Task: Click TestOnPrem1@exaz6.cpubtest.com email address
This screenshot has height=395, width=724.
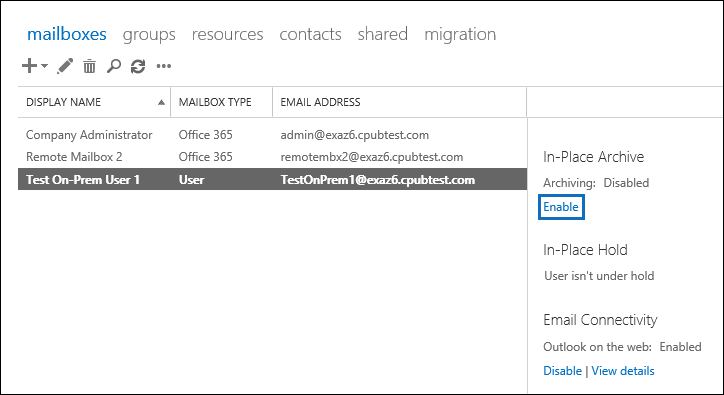Action: coord(378,180)
